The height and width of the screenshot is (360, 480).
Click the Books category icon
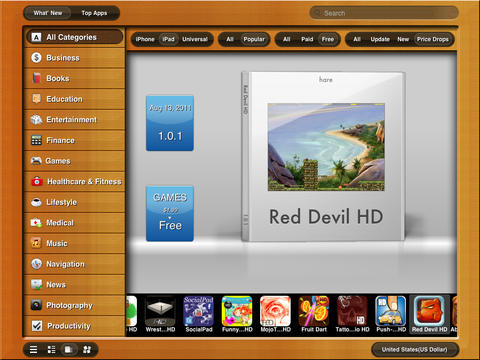click(36, 78)
